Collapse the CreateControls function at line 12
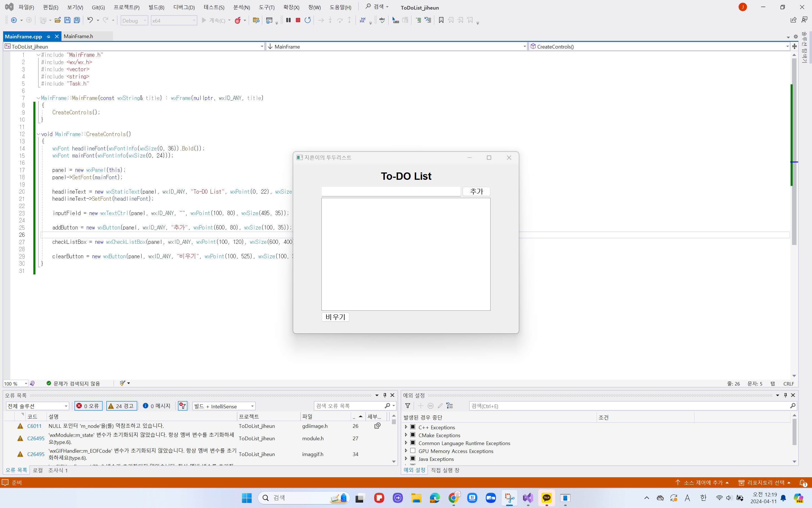Image resolution: width=812 pixels, height=508 pixels. tap(38, 134)
